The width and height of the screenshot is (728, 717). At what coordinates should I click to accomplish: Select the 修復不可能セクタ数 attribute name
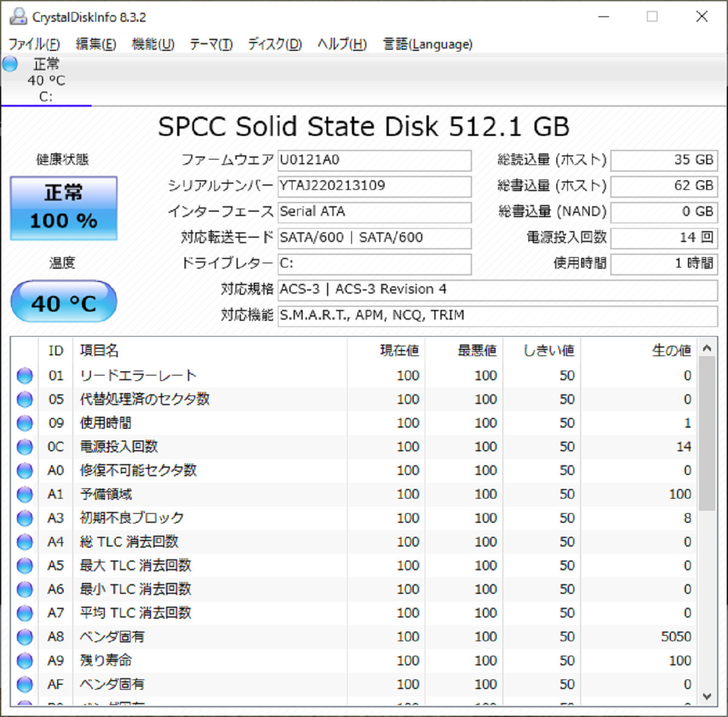coord(138,471)
